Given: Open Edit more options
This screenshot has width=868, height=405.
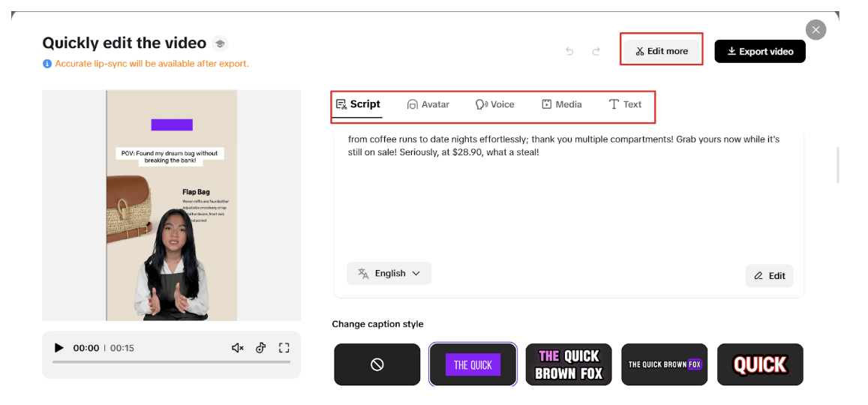Looking at the screenshot, I should click(661, 51).
